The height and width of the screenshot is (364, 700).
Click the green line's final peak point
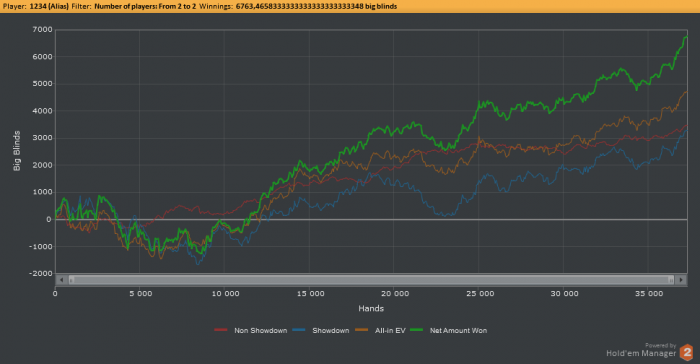[686, 37]
